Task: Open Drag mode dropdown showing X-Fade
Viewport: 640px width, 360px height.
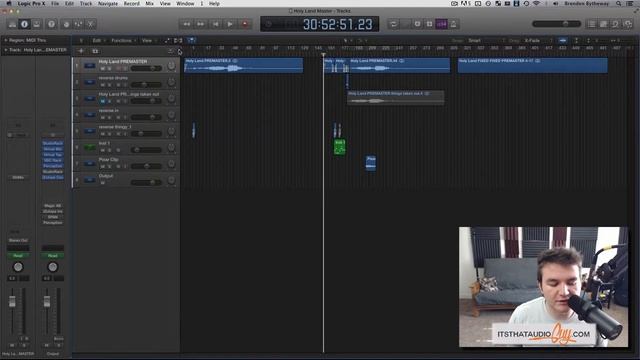Action: click(x=538, y=40)
